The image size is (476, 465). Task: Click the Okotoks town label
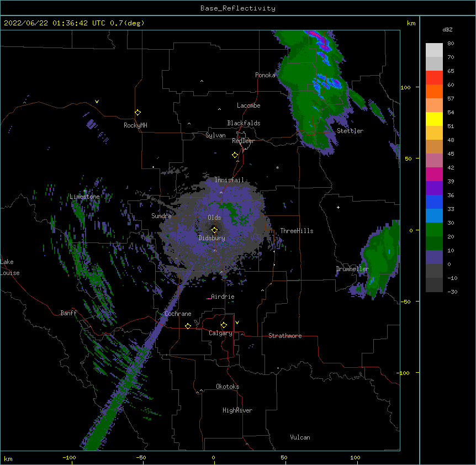[x=228, y=387]
